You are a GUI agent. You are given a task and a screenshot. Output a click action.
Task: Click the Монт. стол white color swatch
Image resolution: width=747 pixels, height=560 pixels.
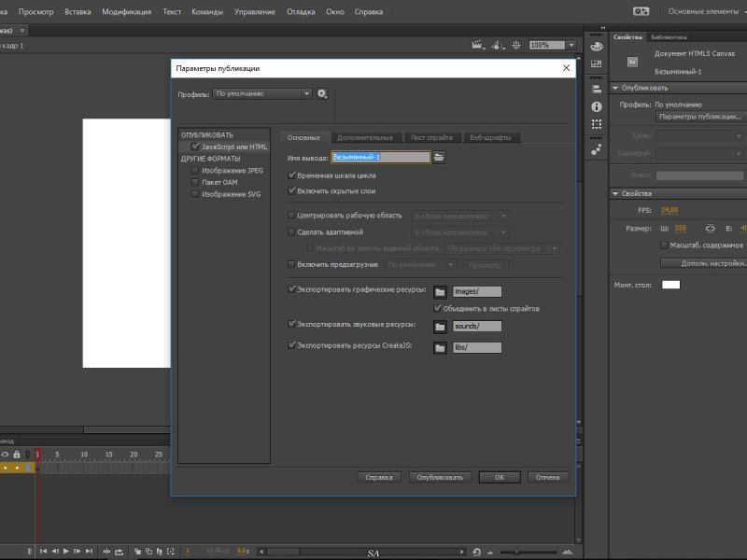(x=670, y=285)
